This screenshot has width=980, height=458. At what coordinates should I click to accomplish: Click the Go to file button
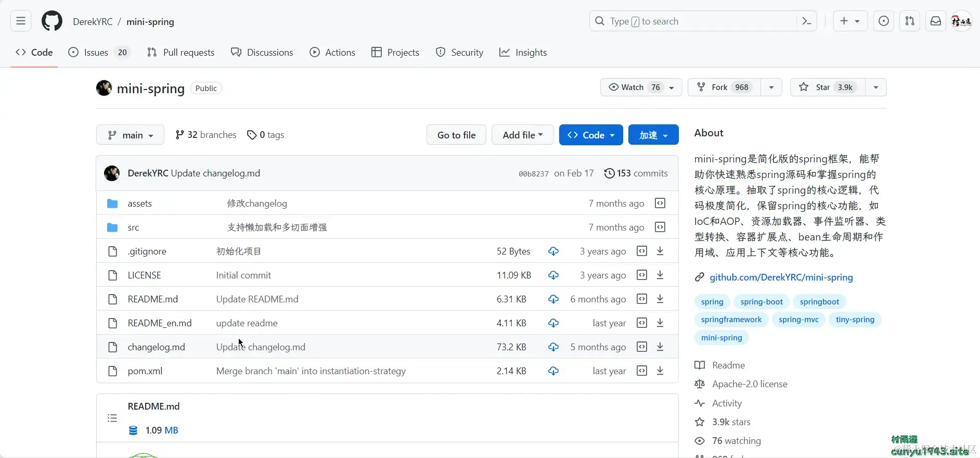[456, 135]
